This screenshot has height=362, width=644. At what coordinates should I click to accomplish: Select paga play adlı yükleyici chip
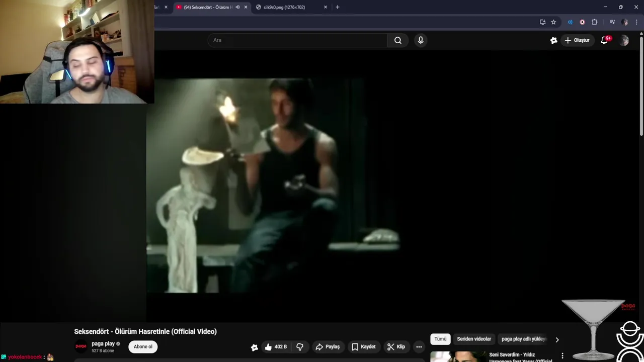(x=523, y=339)
